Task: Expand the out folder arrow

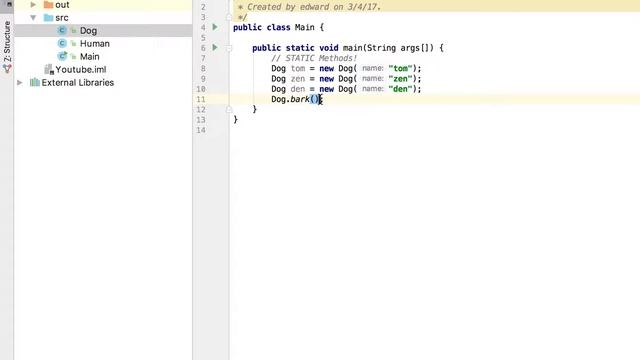Action: pos(33,5)
